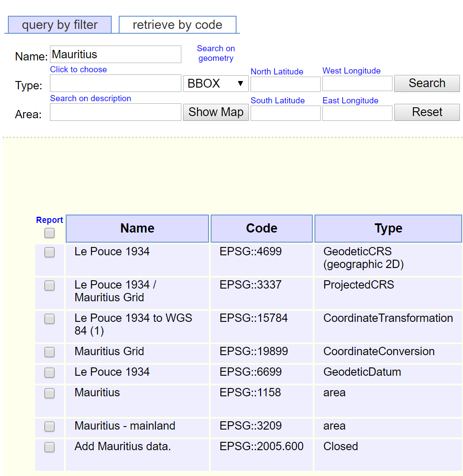Tick the Le Pouce 1934 / Mauritius Grid checkbox
463x476 pixels.
click(x=49, y=286)
